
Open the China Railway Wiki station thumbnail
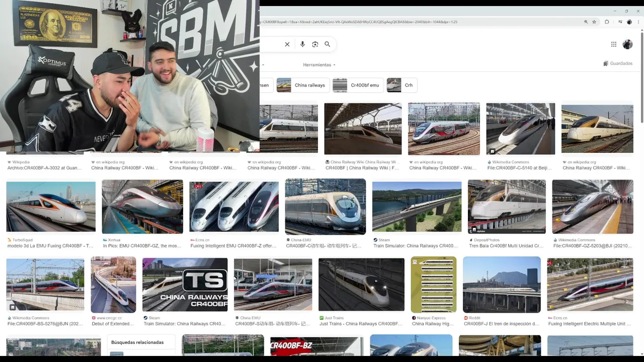tap(363, 129)
